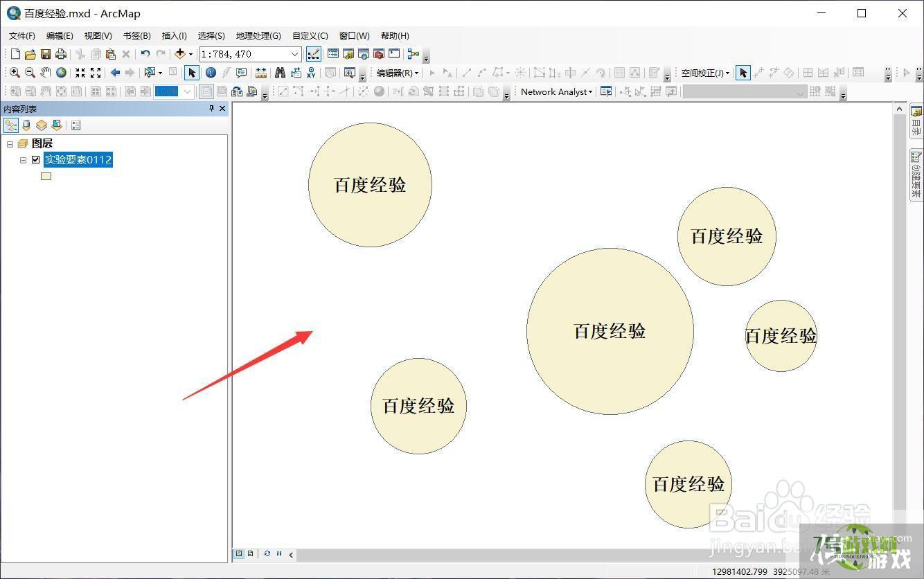924x579 pixels.
Task: Open the 文件(F) menu
Action: (22, 35)
